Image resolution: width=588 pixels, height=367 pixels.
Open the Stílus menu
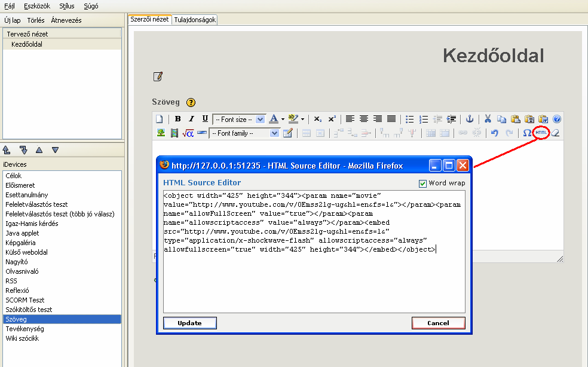point(67,6)
